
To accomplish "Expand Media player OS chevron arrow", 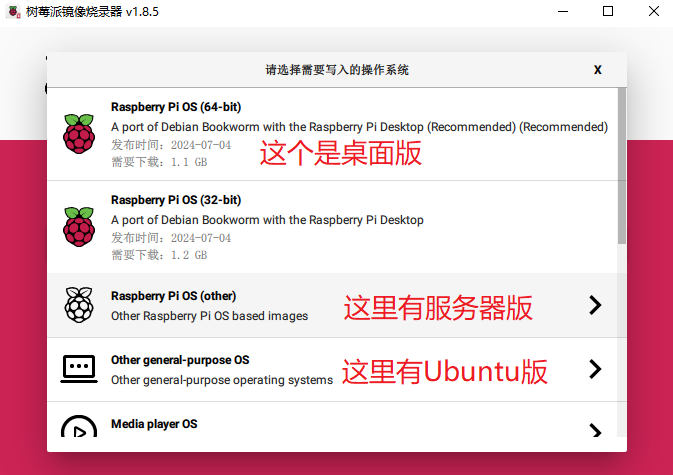I will [595, 430].
